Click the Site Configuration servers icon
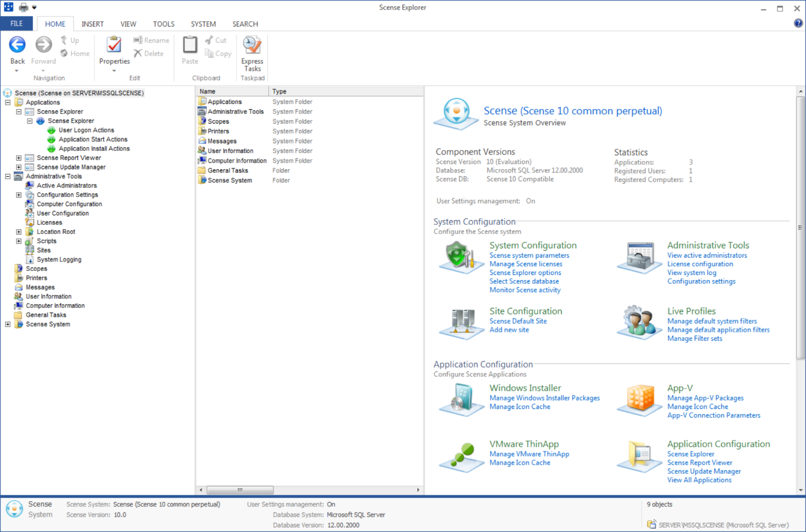Viewport: 806px width, 532px height. tap(461, 323)
